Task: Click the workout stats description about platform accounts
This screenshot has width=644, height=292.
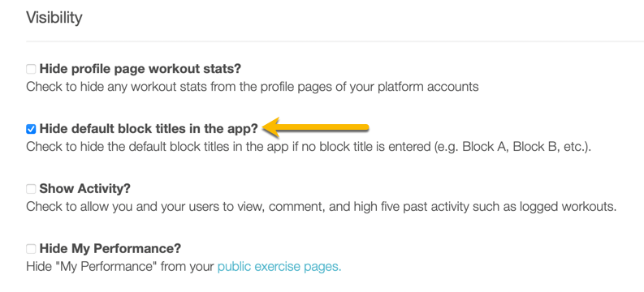Action: 253,87
